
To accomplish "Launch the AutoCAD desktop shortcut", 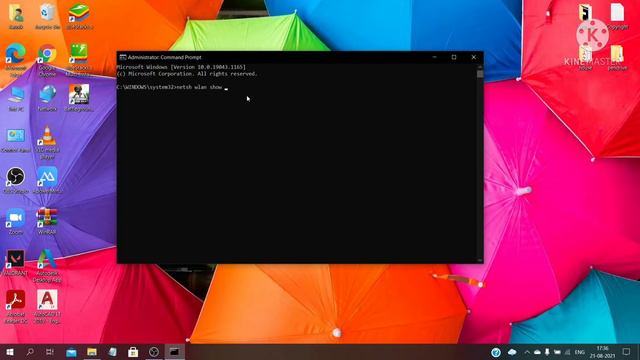I will 47,307.
